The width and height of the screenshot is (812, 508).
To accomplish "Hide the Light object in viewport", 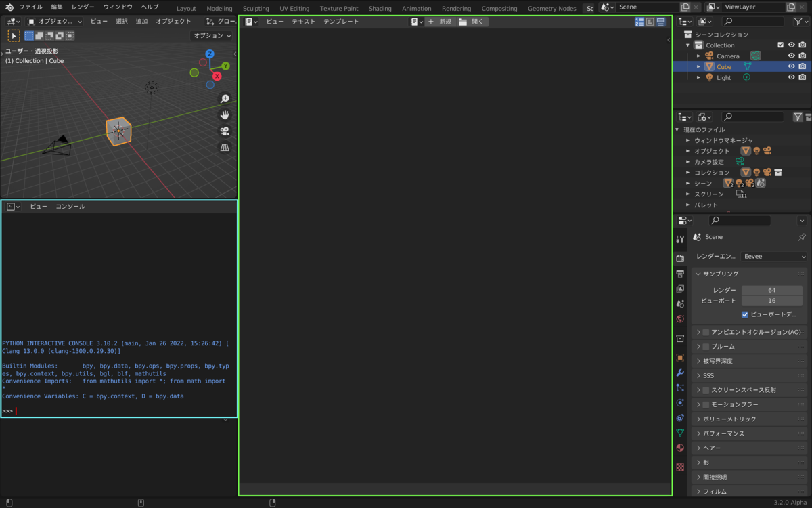I will click(x=791, y=78).
